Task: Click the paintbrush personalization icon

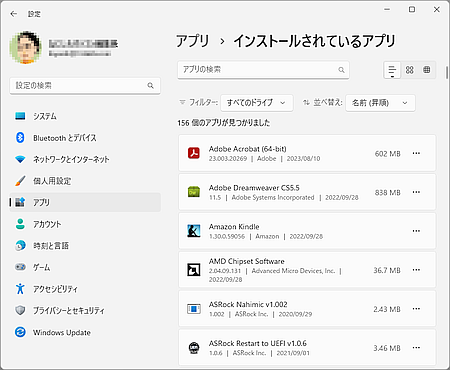Action: click(20, 181)
